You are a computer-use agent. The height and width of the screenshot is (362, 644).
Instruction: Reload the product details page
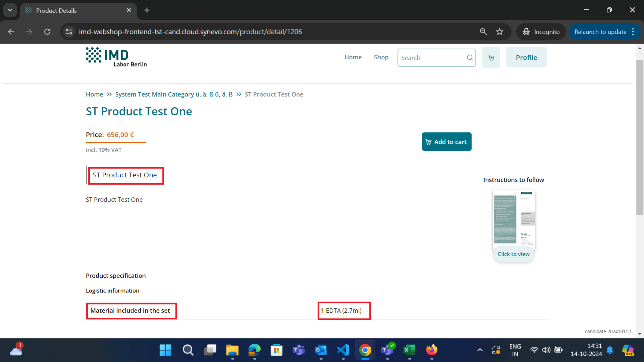pos(47,32)
